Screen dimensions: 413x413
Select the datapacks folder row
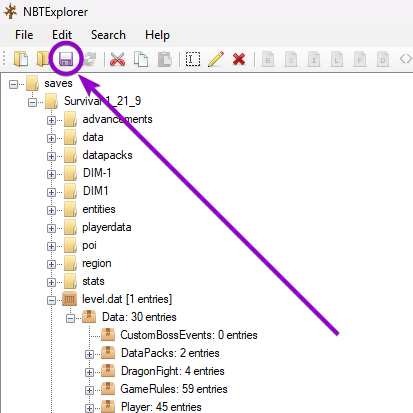107,155
